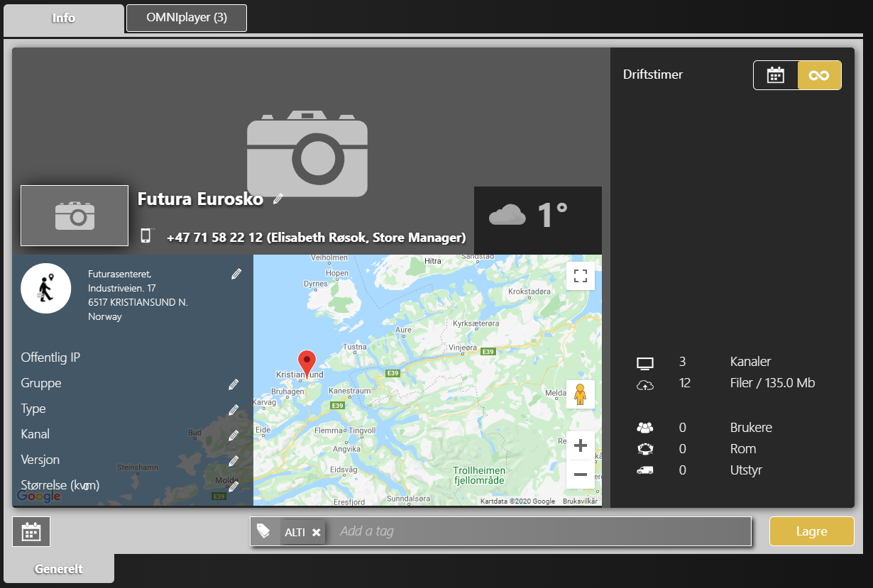873x588 pixels.
Task: Edit the Versjon field
Action: pyautogui.click(x=234, y=461)
